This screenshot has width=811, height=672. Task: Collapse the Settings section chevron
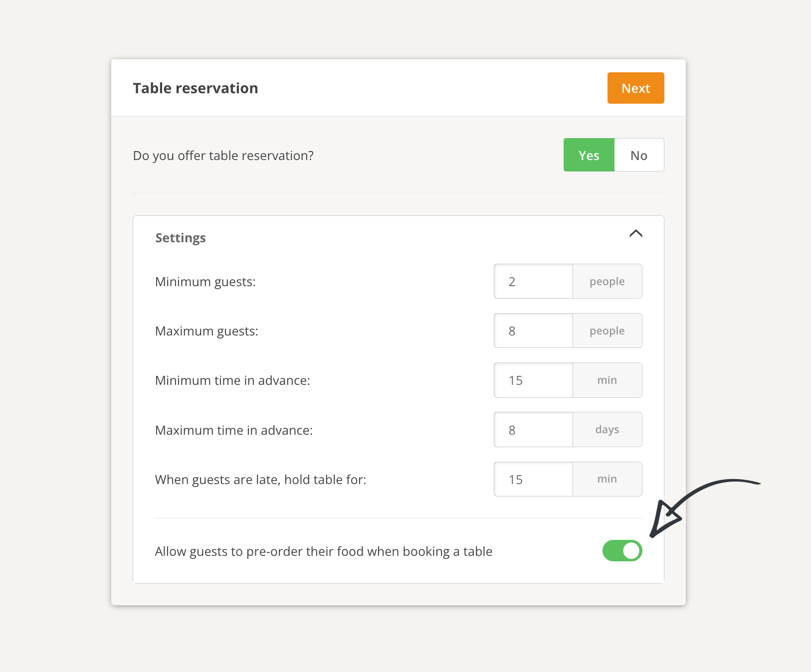[x=635, y=234]
